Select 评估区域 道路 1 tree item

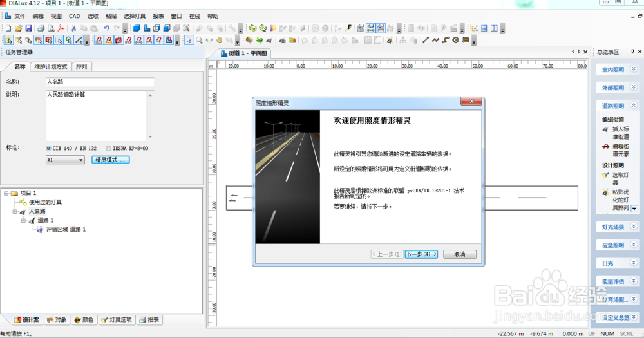(66, 230)
